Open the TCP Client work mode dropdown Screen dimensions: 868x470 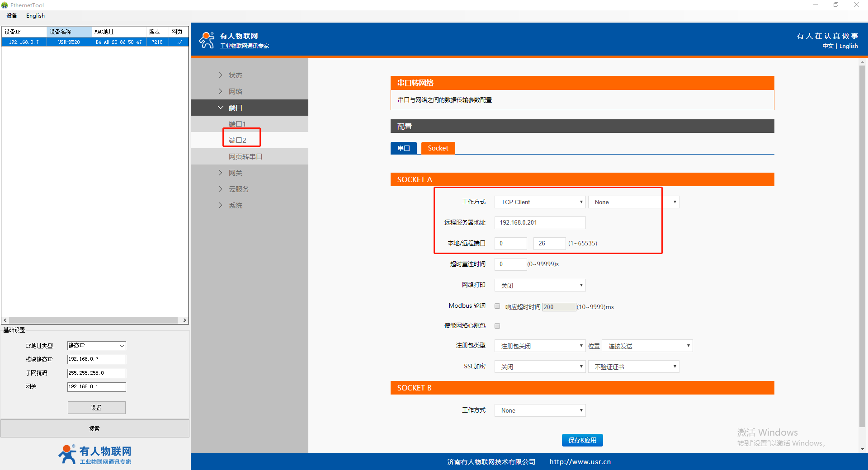(540, 202)
